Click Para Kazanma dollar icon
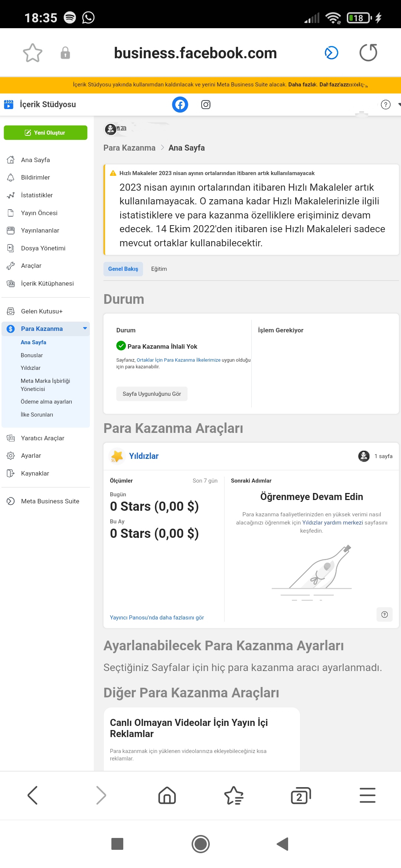This screenshot has width=401, height=868. click(11, 329)
